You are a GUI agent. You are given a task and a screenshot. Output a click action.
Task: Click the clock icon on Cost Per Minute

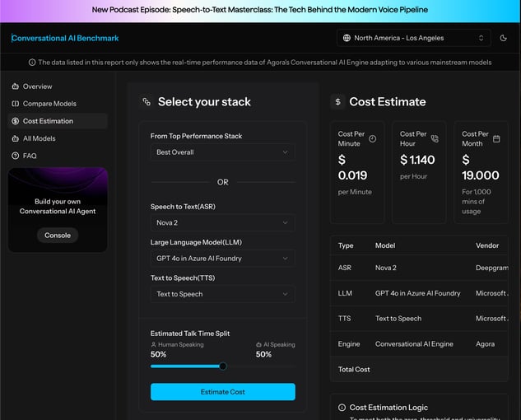[373, 138]
